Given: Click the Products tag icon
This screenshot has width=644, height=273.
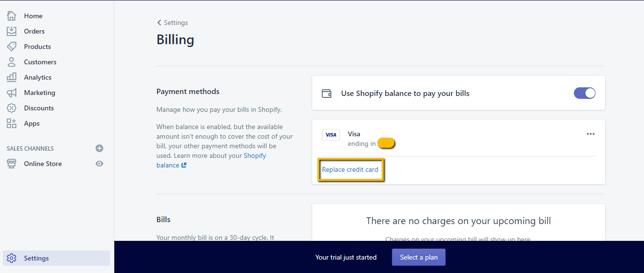Looking at the screenshot, I should click(x=12, y=47).
